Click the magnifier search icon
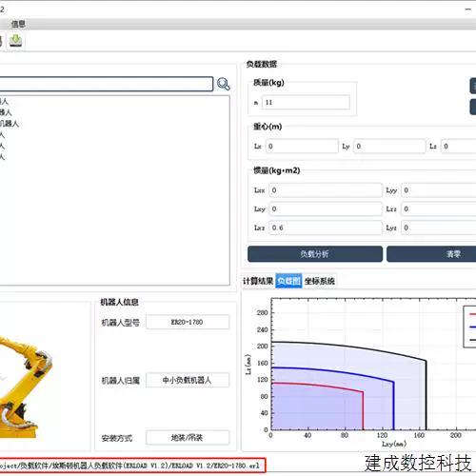The height and width of the screenshot is (476, 476). pyautogui.click(x=224, y=84)
